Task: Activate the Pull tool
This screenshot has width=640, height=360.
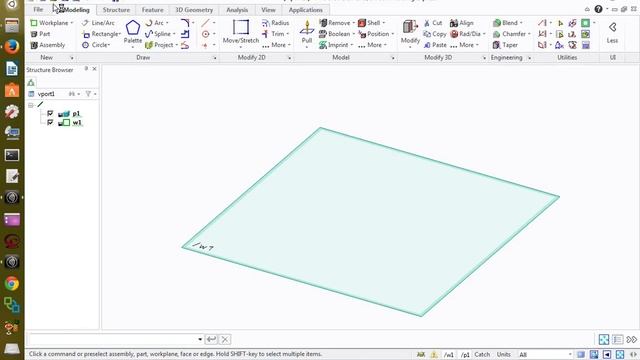Action: pos(307,32)
